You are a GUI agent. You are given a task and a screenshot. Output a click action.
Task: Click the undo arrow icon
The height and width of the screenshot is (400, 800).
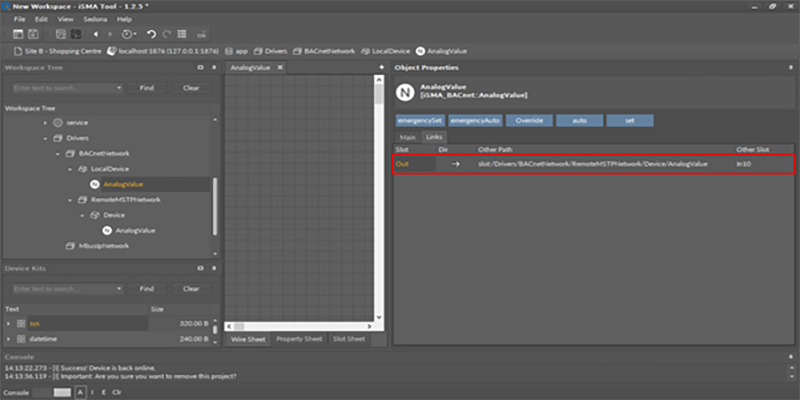[152, 34]
